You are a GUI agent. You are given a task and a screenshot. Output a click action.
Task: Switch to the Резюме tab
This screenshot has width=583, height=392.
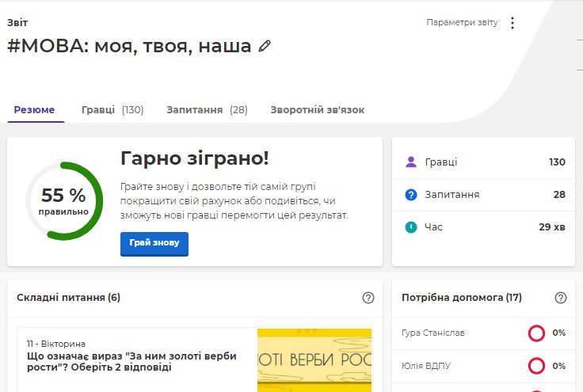[x=34, y=110]
